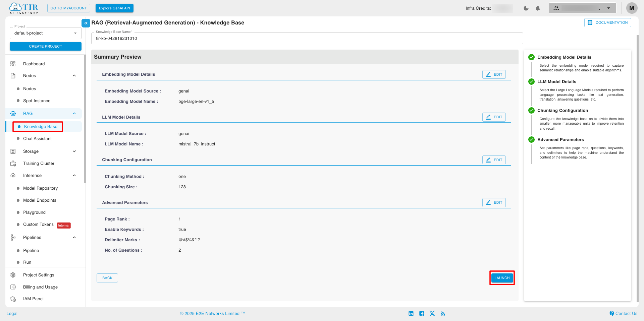Open the Facebook icon in footer
Screen dimensions: 644x321
tap(422, 314)
